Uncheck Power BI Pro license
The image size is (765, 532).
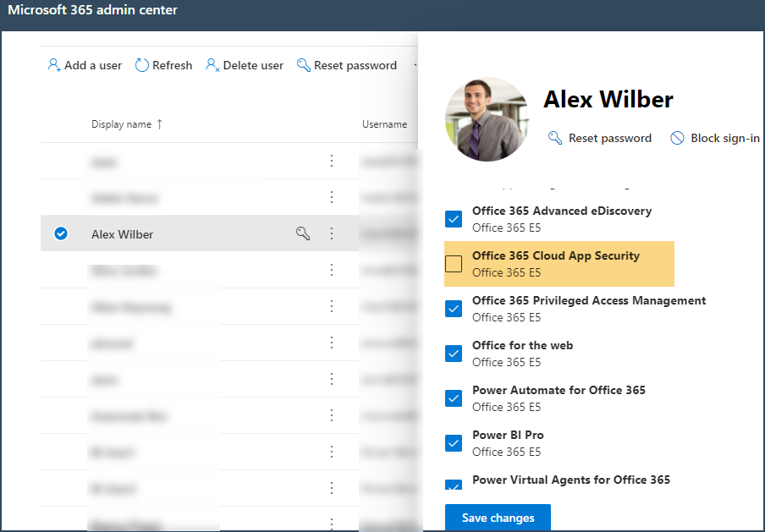pos(454,443)
